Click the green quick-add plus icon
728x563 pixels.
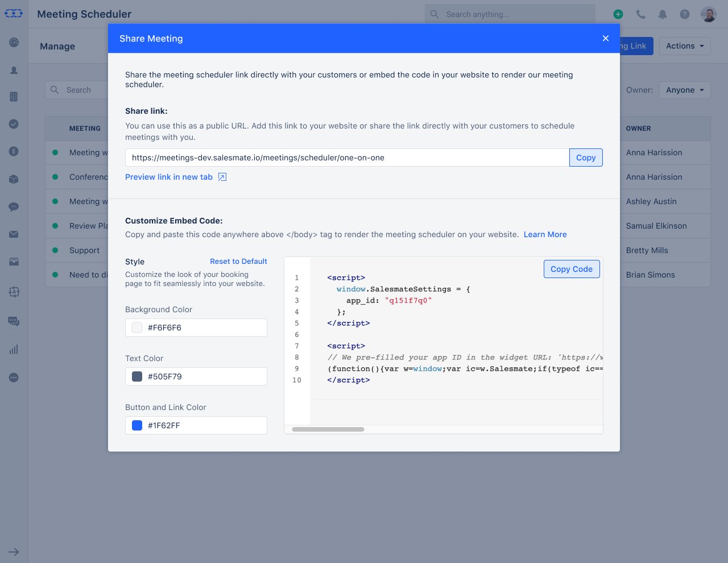coord(618,14)
